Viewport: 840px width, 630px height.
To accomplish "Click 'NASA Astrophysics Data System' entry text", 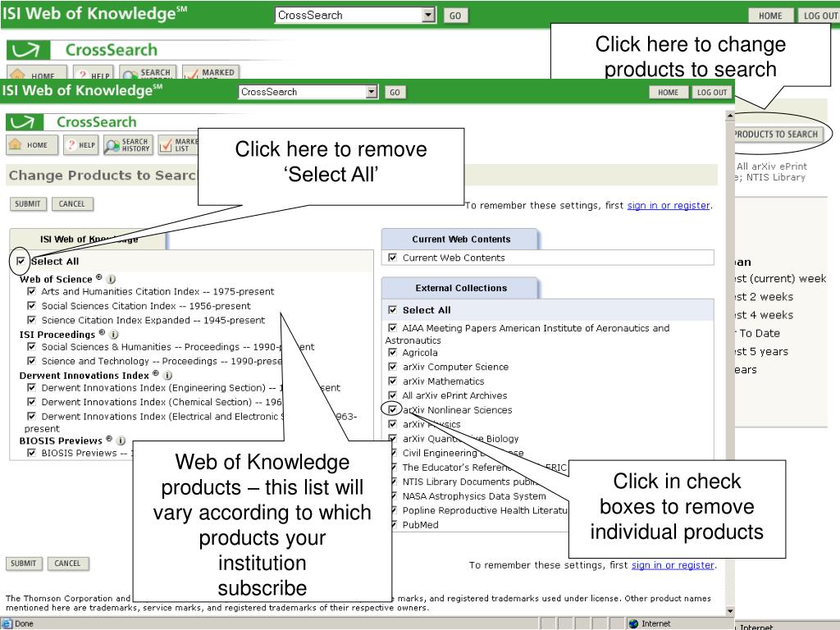I will point(474,496).
